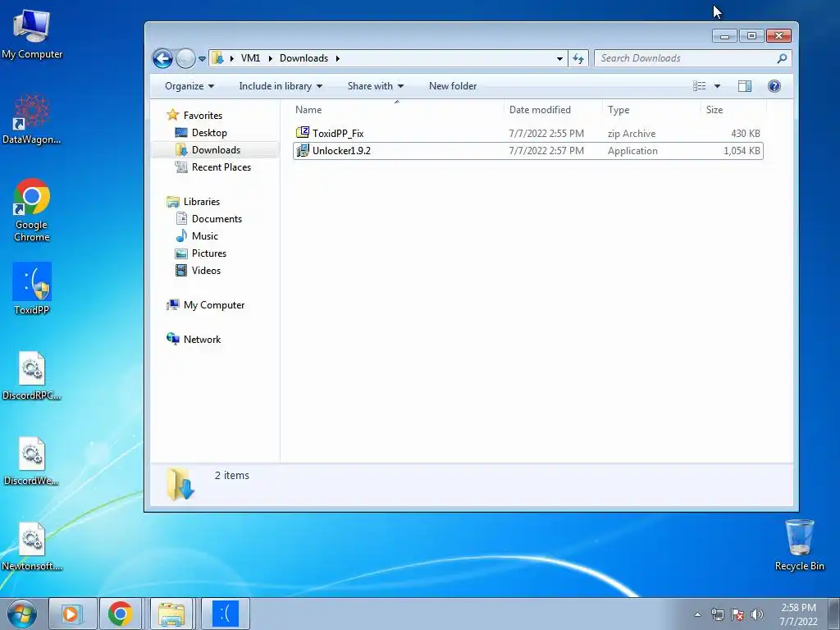Select Newtonsoft file on desktop
The height and width of the screenshot is (630, 840).
tap(32, 546)
